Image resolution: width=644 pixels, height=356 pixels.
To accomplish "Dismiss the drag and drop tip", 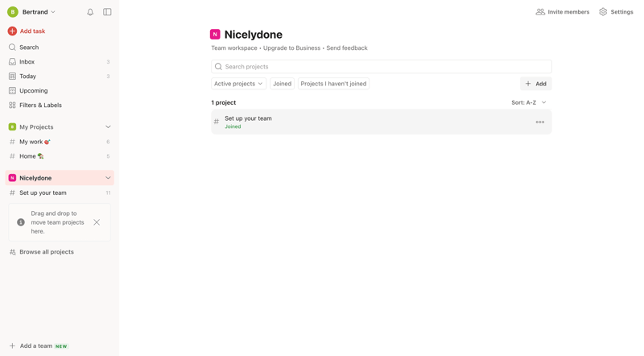I will click(97, 222).
